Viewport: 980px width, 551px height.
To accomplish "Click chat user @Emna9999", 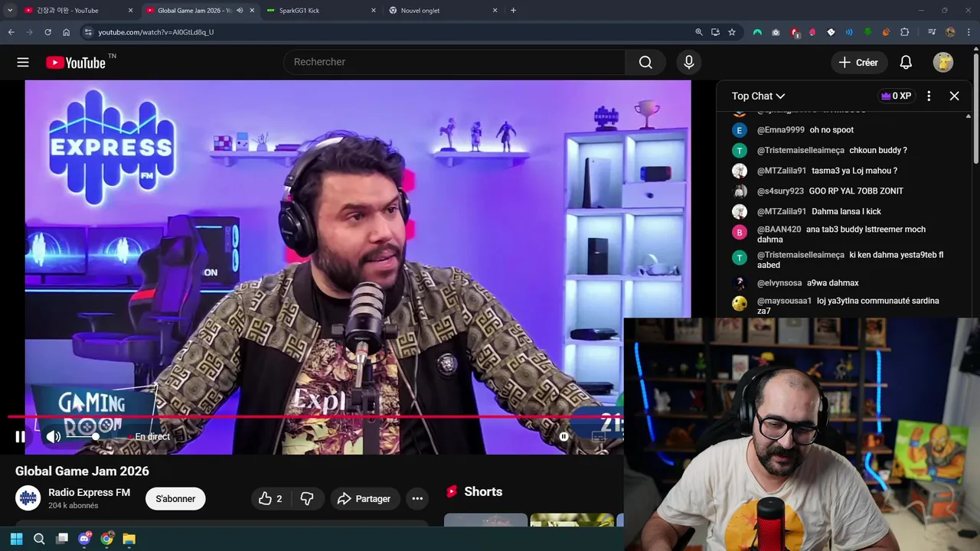I will point(781,130).
